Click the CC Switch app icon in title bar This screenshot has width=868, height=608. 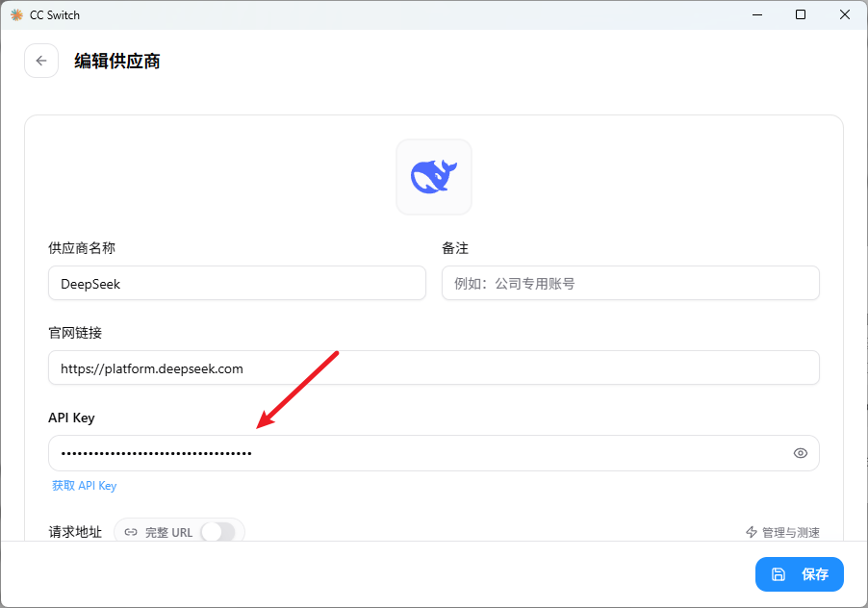tap(16, 15)
